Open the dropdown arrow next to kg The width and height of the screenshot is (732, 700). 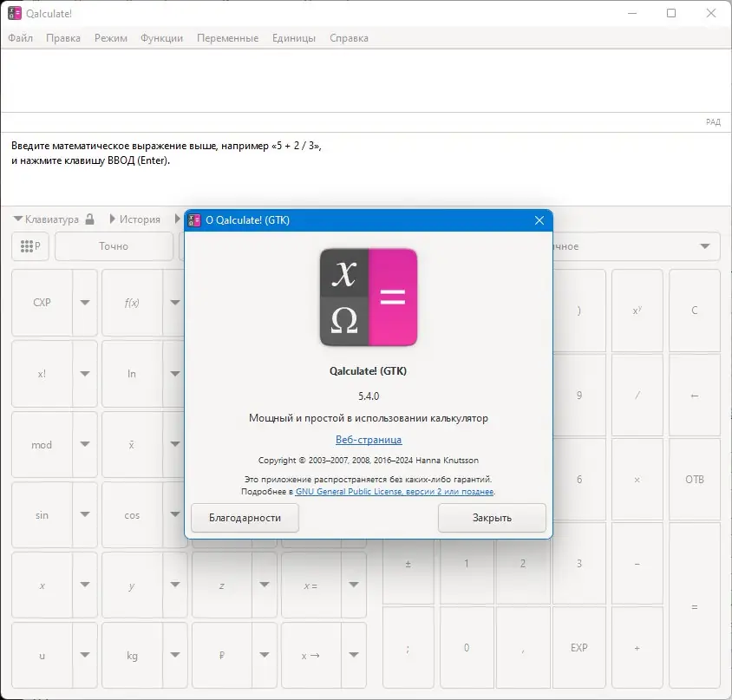(x=175, y=655)
